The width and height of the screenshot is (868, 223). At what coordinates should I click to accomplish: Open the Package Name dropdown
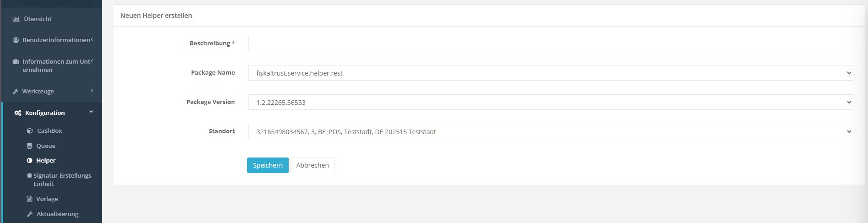550,73
